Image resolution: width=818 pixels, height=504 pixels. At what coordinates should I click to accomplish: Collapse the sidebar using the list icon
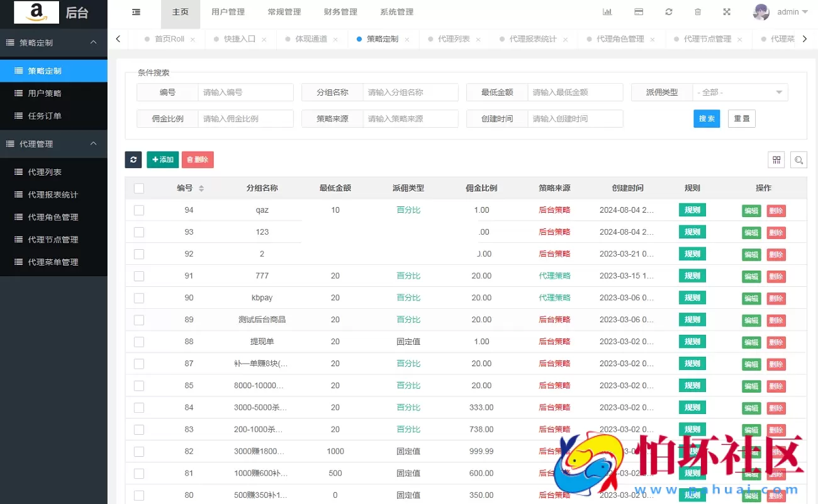[x=137, y=11]
